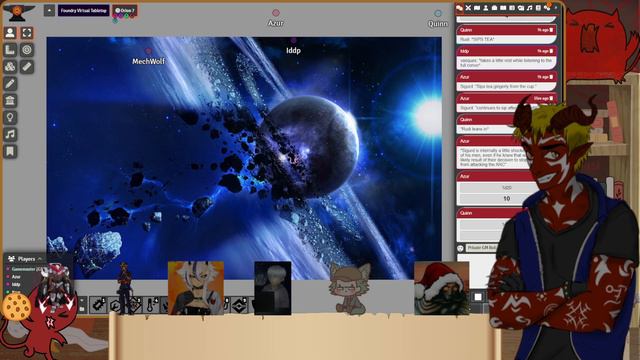Select the ruler measure tool
This screenshot has width=640, height=360.
tap(27, 67)
